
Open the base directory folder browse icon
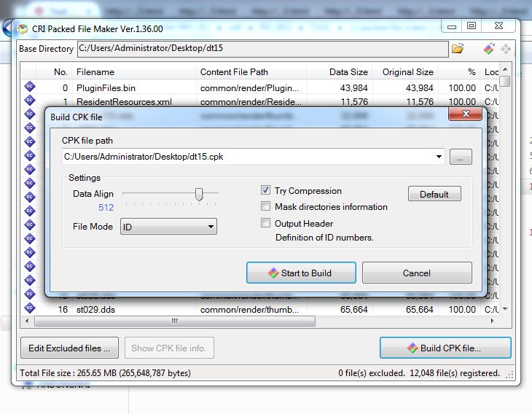(458, 49)
